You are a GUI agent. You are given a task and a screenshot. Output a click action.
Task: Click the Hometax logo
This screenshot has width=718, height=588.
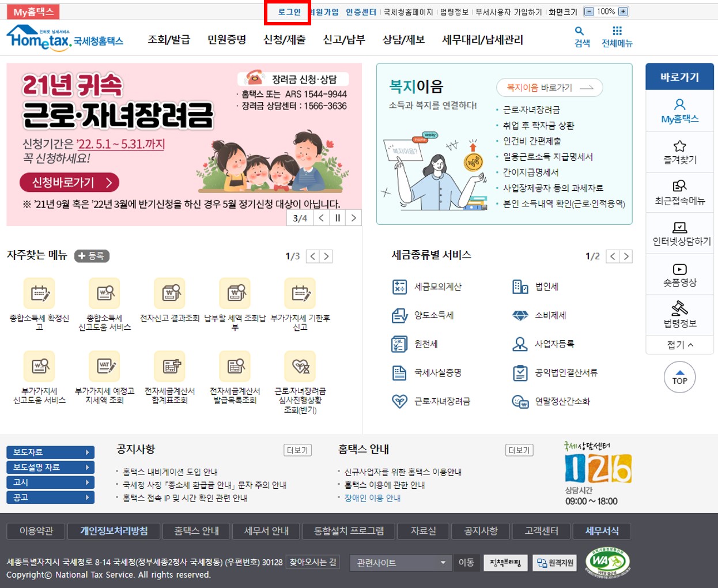coord(65,38)
